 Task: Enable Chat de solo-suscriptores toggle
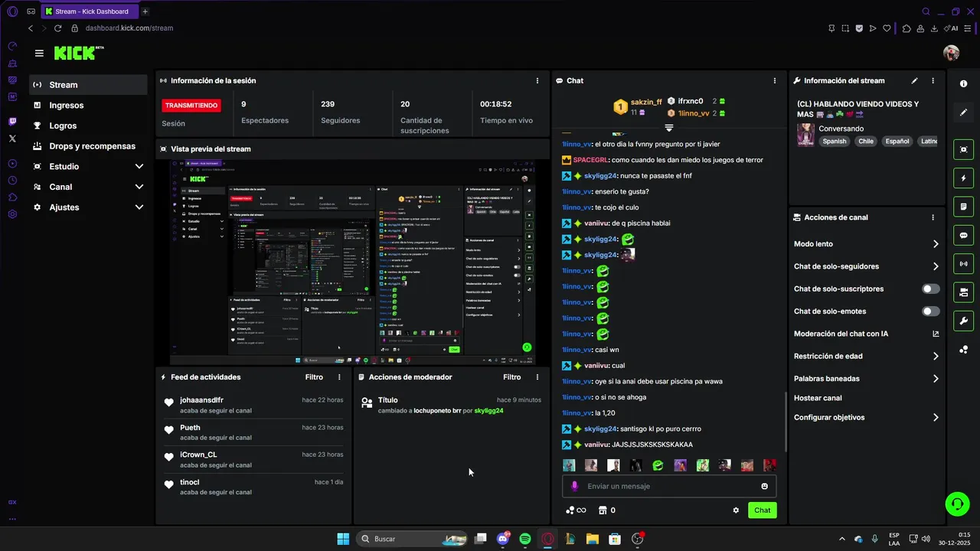click(930, 289)
